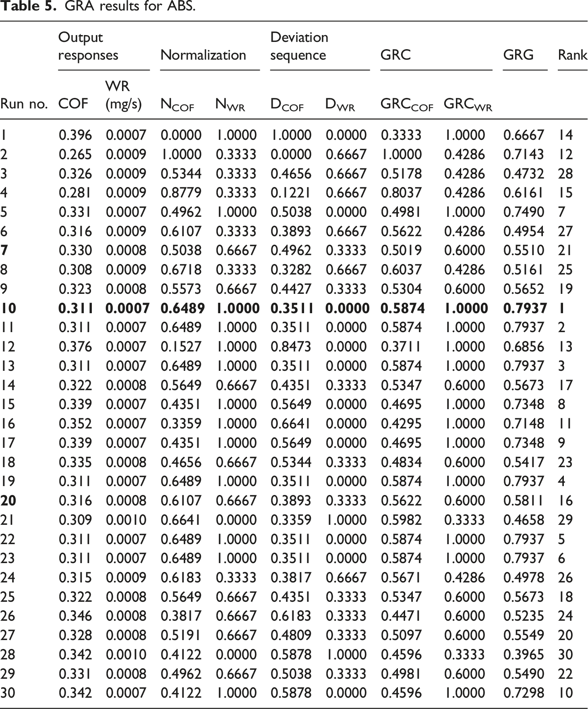Viewport: 588px width, 709px height.
Task: Select the Rank column header
Action: coord(572,55)
